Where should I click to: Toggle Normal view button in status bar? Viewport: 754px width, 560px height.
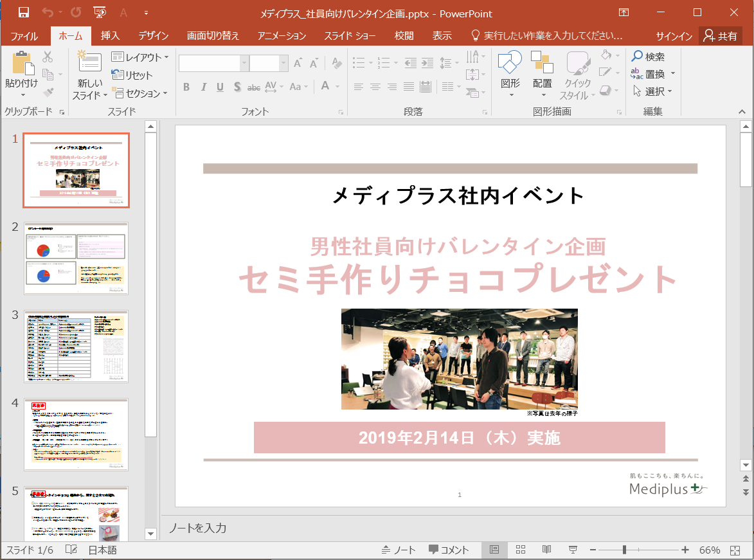pos(494,550)
